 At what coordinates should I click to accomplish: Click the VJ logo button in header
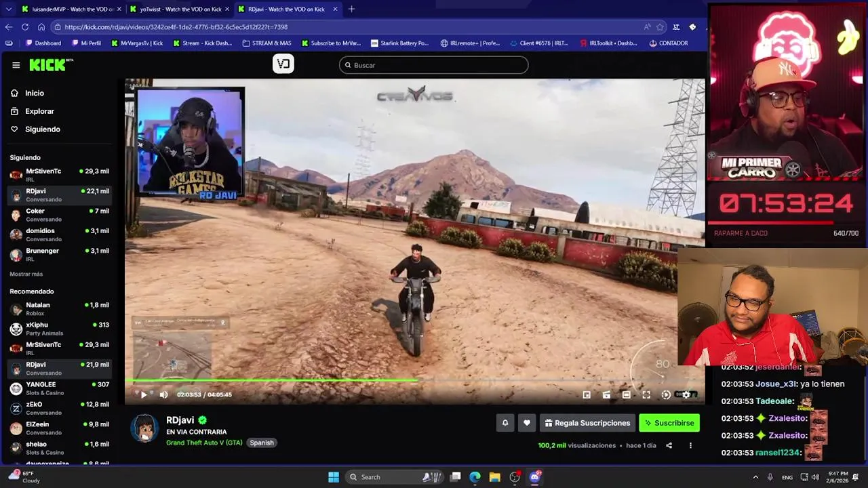[283, 64]
